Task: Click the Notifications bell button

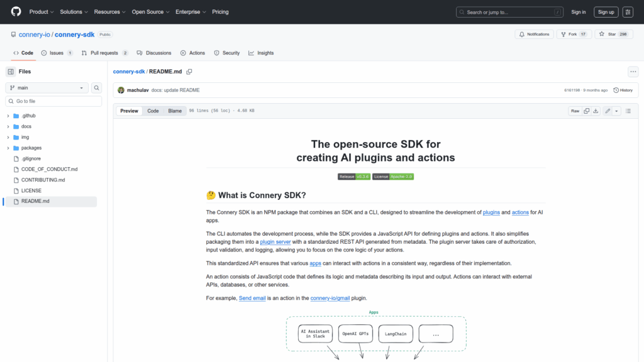Action: point(534,34)
